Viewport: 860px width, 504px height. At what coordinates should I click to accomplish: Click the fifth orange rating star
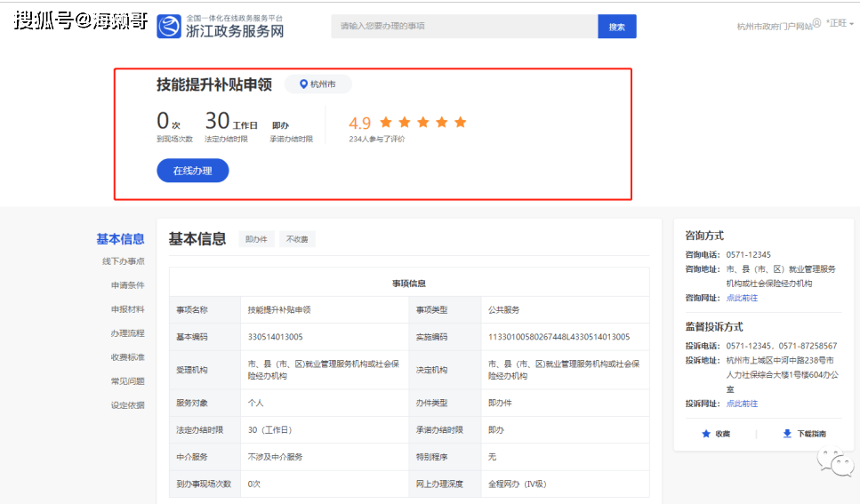click(x=461, y=122)
